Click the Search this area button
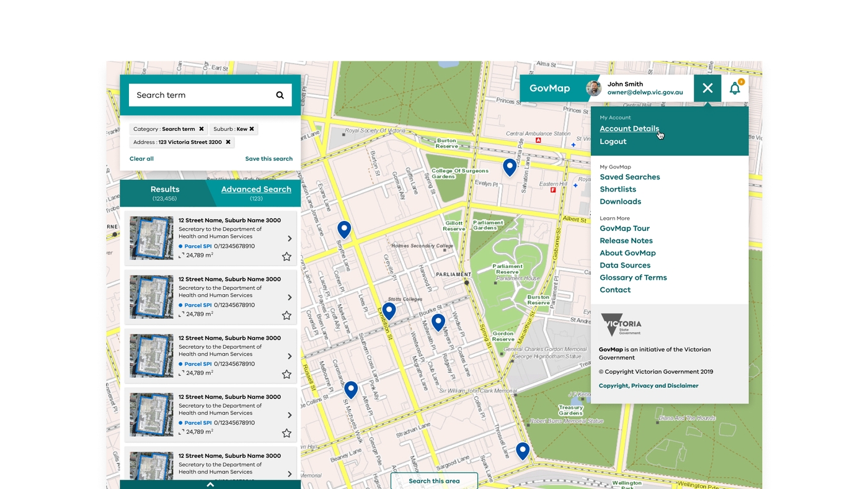This screenshot has height=489, width=868. pos(434,481)
